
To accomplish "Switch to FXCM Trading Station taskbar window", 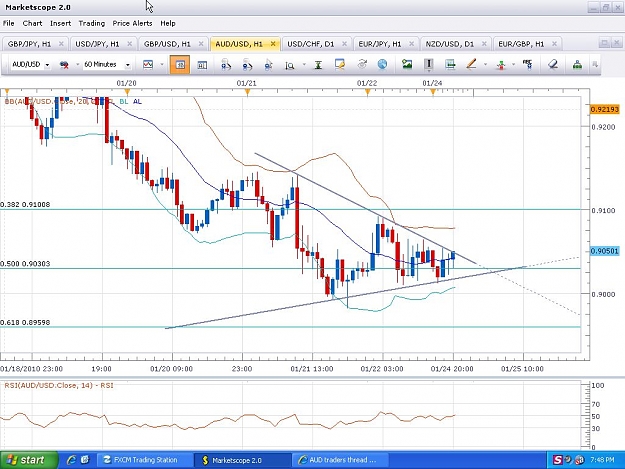I will (x=144, y=460).
